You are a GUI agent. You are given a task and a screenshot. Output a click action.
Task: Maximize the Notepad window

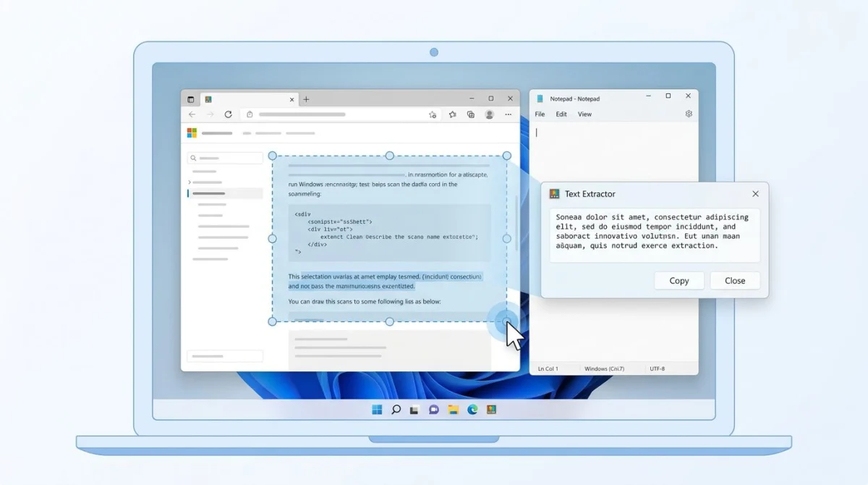pyautogui.click(x=668, y=96)
